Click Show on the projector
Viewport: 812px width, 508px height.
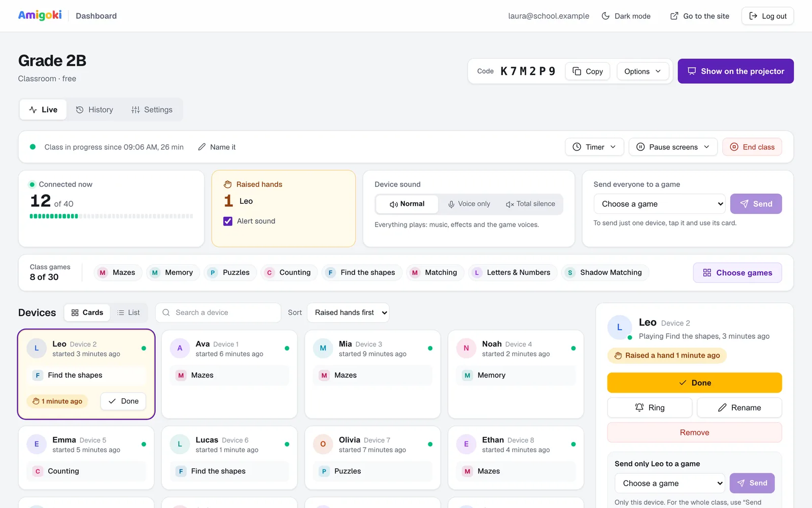735,71
